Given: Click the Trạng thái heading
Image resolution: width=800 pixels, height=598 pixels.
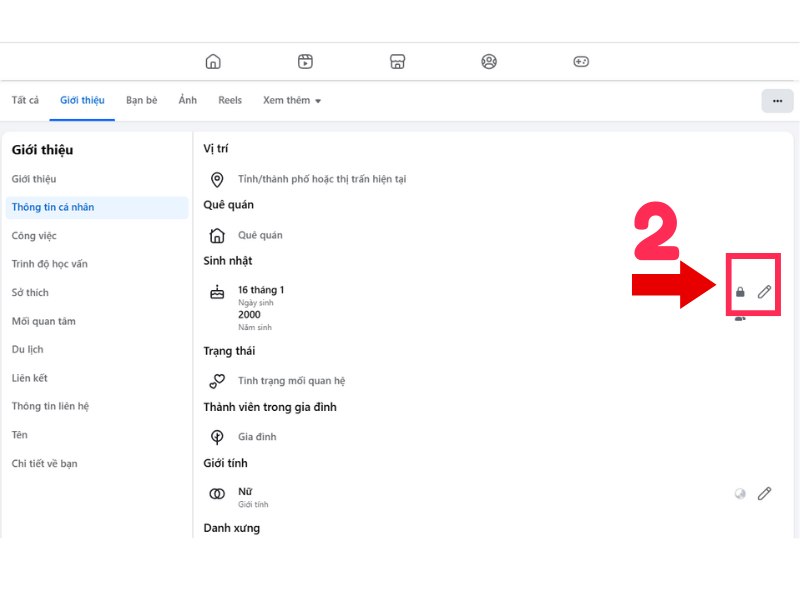Looking at the screenshot, I should pyautogui.click(x=229, y=351).
